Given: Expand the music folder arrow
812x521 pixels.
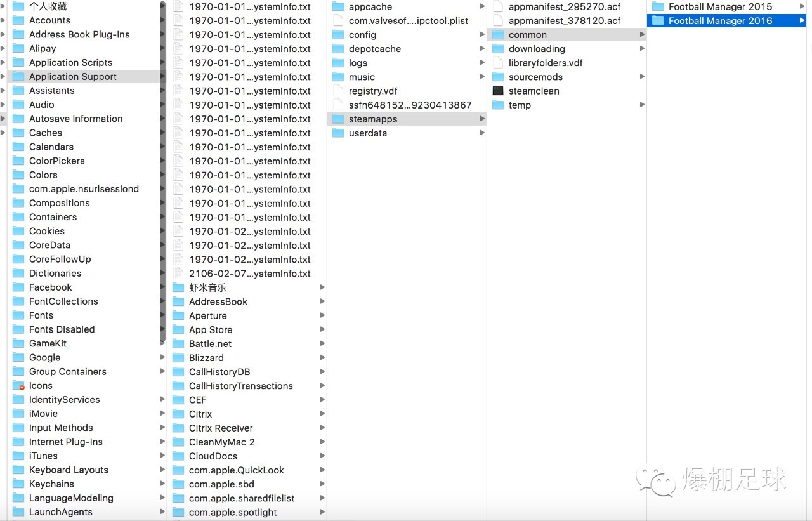Looking at the screenshot, I should pos(482,77).
